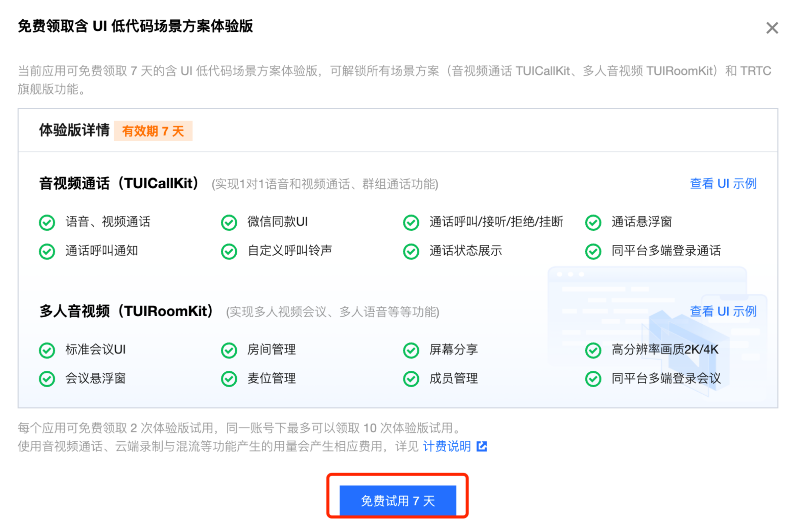Click check icon beside 同平台多端登录通话
The width and height of the screenshot is (796, 532).
(x=593, y=251)
